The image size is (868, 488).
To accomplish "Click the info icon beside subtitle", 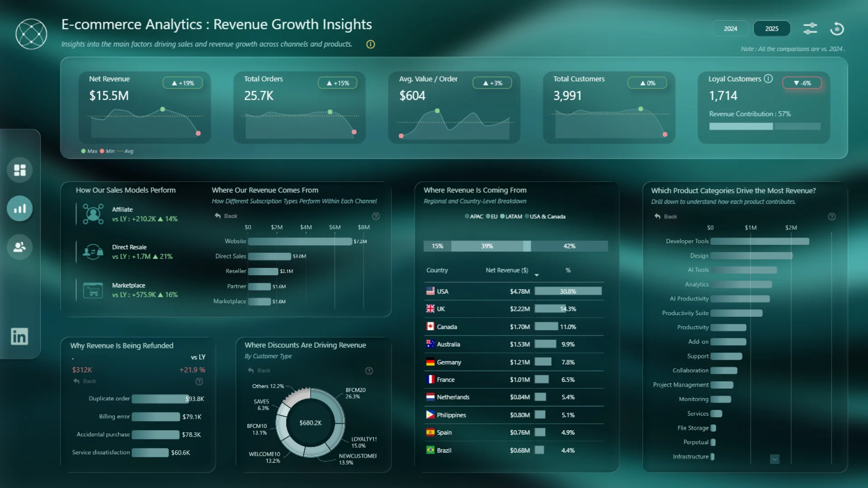I will (370, 44).
